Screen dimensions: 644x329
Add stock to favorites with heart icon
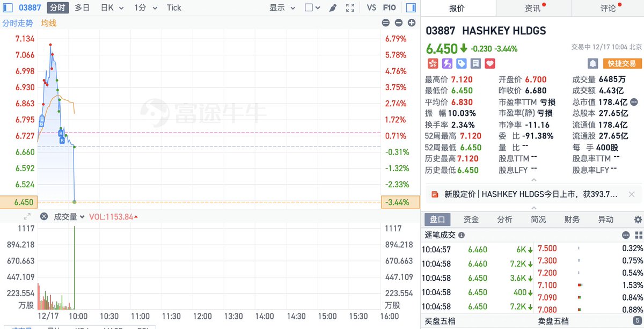point(489,63)
